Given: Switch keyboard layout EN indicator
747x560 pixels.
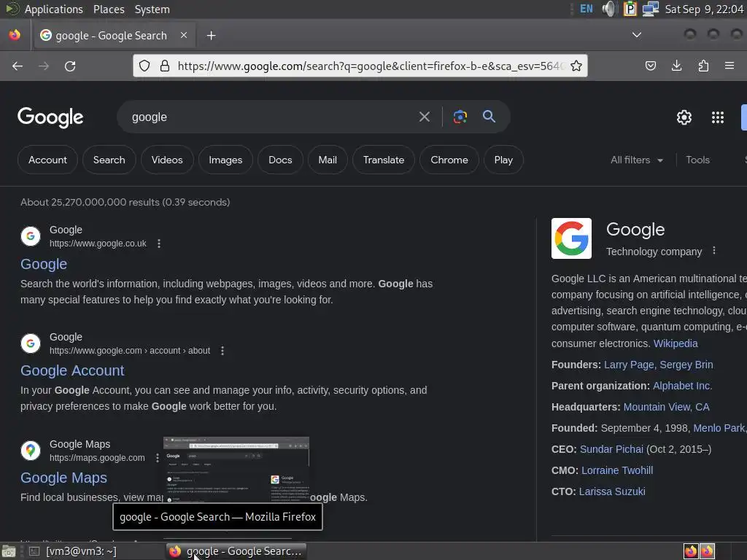Looking at the screenshot, I should coord(587,9).
